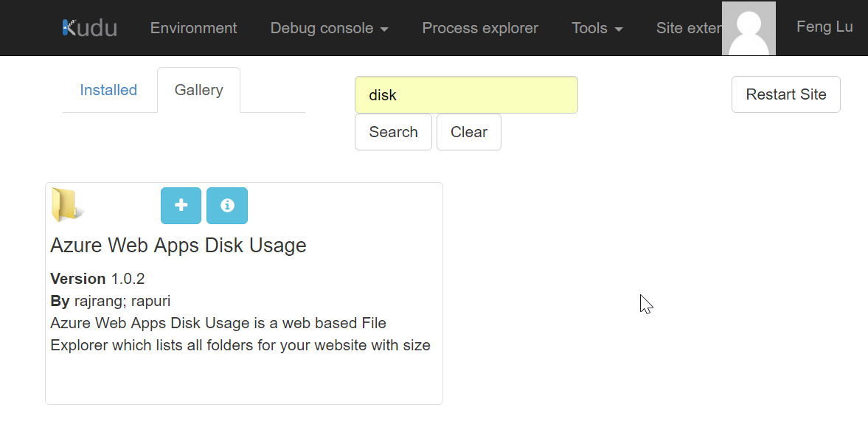Open info for Azure Web Apps Disk Usage
Screen dimensions: 868x427
(x=226, y=206)
